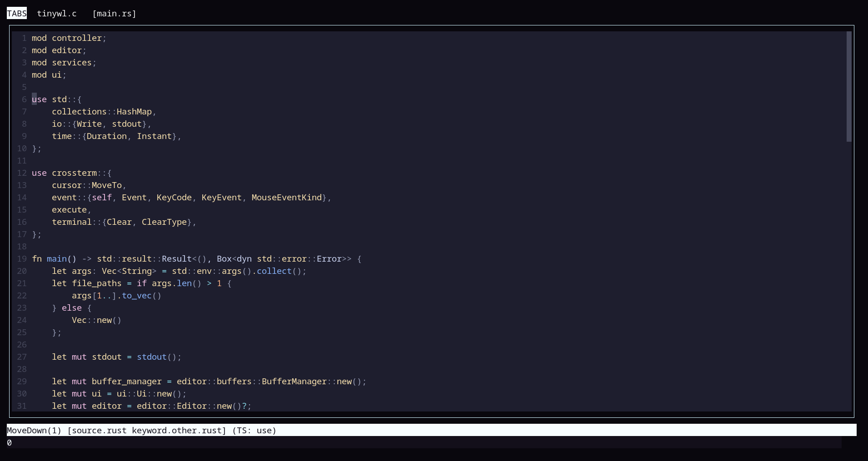
Task: Click the 'buffer_manager' variable name
Action: click(x=127, y=382)
